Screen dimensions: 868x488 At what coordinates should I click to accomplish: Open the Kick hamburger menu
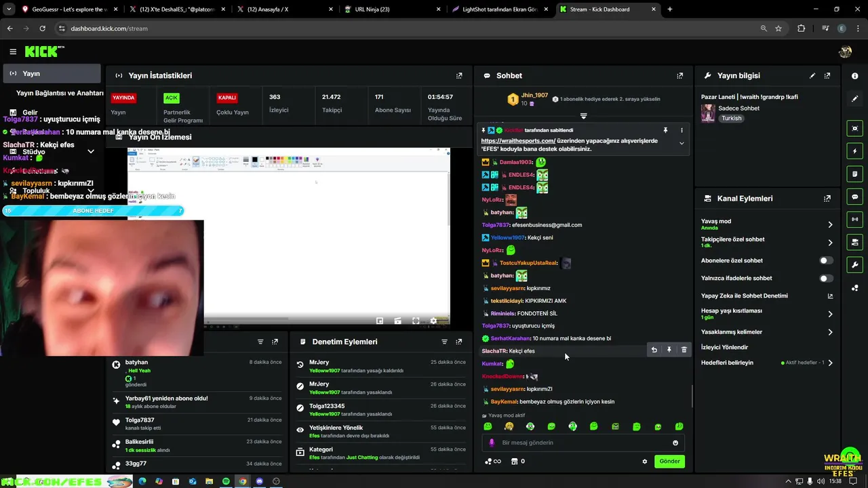[x=13, y=52]
